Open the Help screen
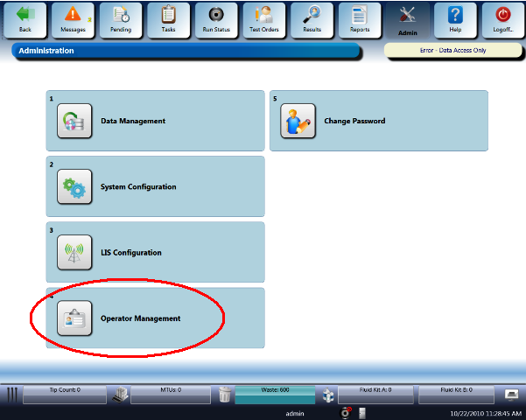526x420 pixels. tap(455, 19)
